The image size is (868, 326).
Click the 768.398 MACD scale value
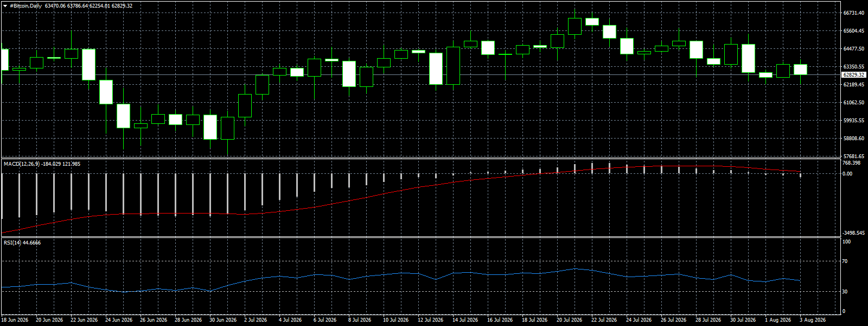pos(852,163)
